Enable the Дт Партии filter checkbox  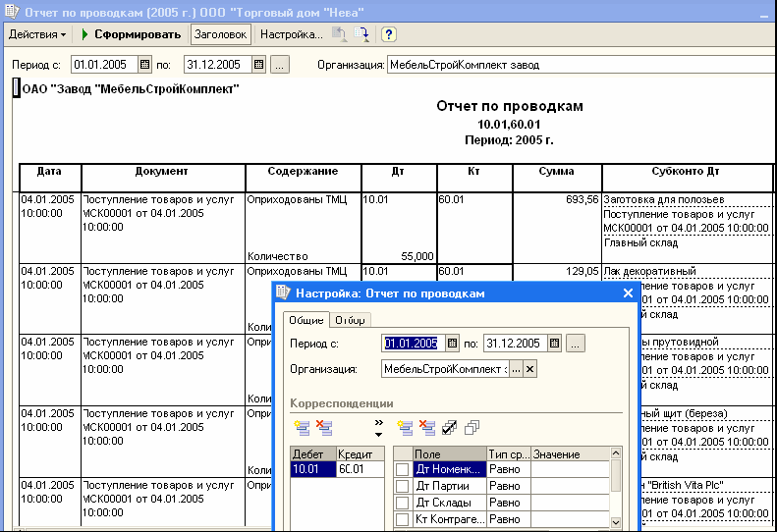pos(403,486)
